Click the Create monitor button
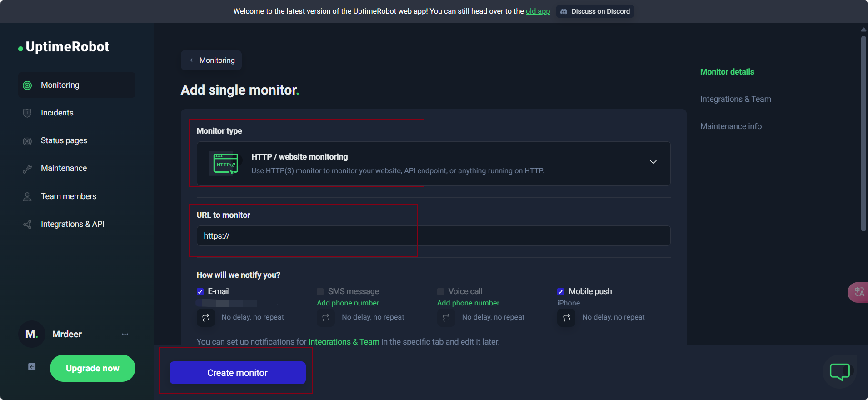Image resolution: width=868 pixels, height=400 pixels. pyautogui.click(x=238, y=373)
